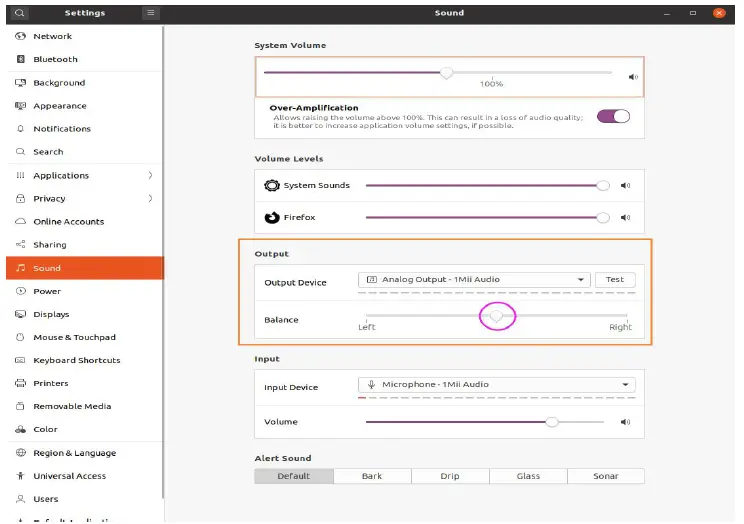This screenshot has width=744, height=524.
Task: Click the input volume speaker icon
Action: (x=626, y=422)
